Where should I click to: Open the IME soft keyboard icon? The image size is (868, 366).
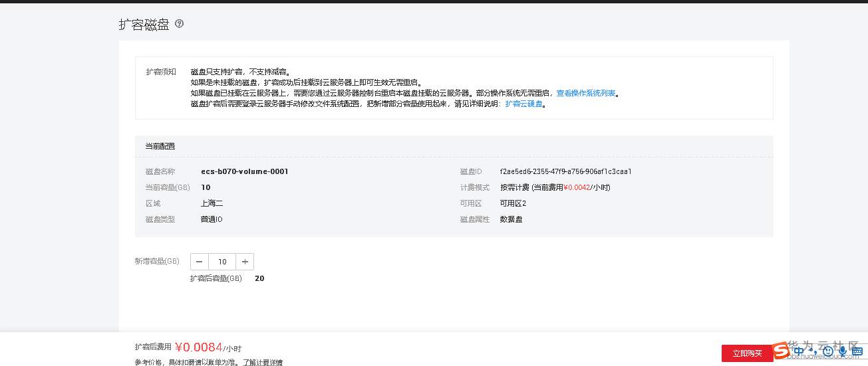point(857,351)
